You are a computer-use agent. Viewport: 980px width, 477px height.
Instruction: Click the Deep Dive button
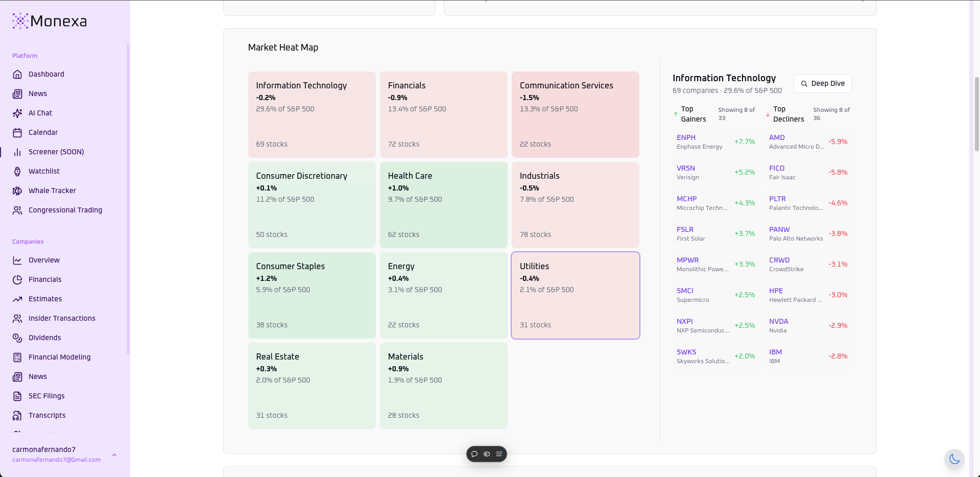823,84
